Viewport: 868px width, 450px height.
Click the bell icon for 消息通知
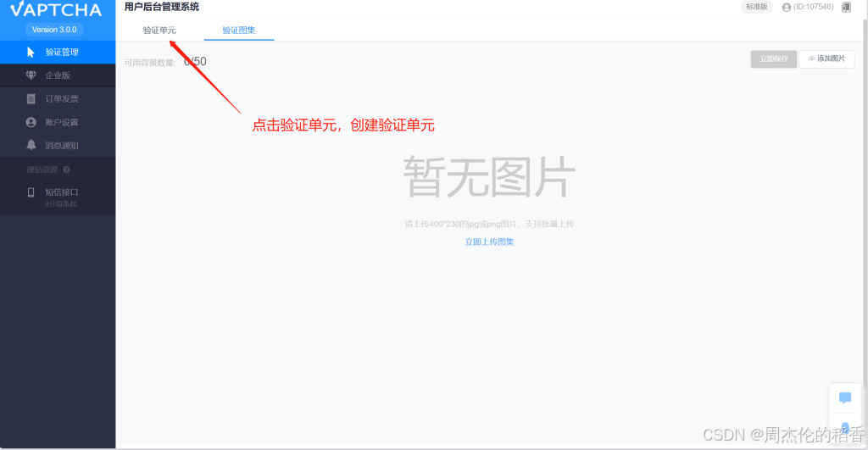31,145
